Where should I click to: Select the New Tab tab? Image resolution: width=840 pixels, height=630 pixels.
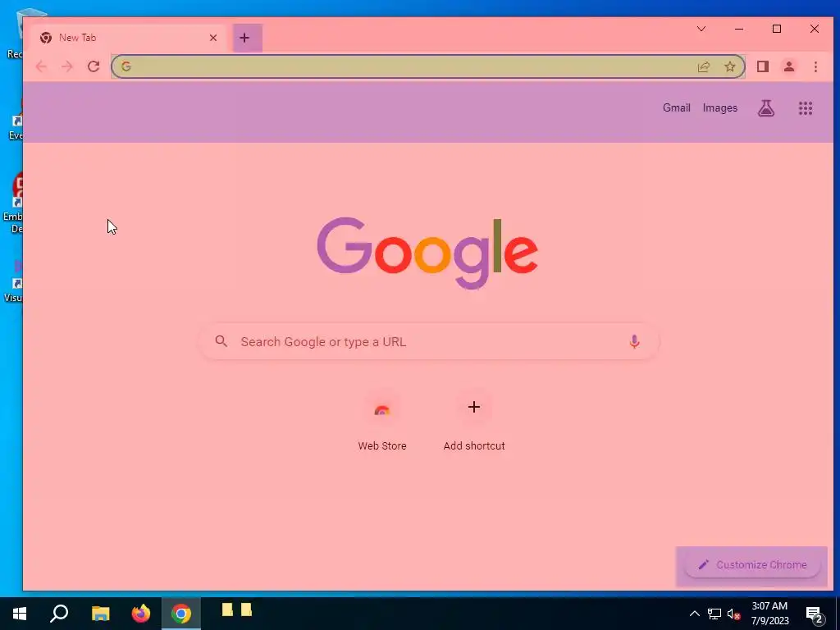129,38
